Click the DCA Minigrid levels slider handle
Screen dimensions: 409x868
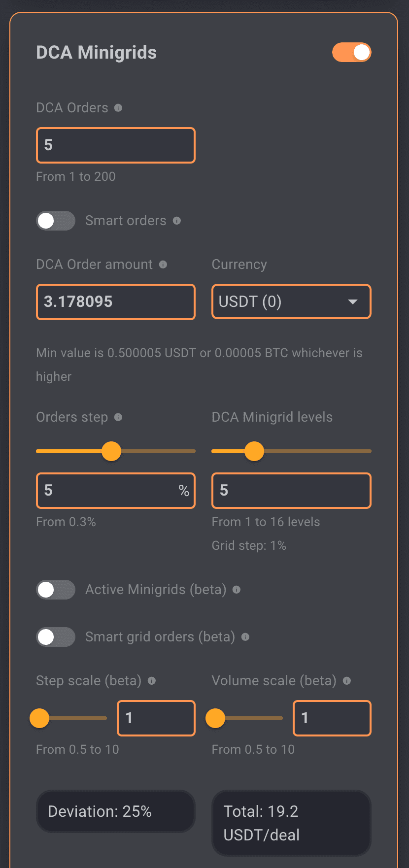click(x=254, y=451)
